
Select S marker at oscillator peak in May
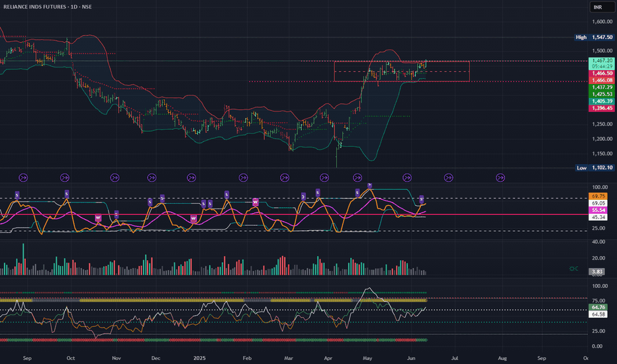coord(369,185)
